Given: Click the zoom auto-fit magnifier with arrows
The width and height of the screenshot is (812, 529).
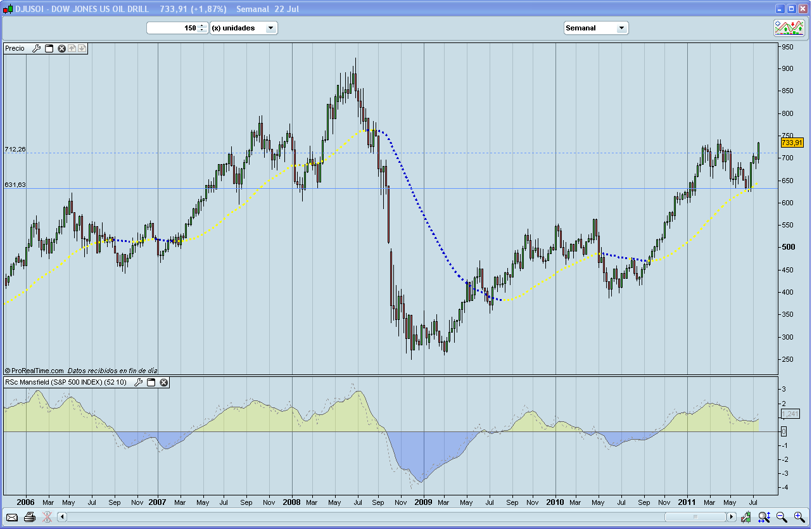Looking at the screenshot, I should coord(764,517).
